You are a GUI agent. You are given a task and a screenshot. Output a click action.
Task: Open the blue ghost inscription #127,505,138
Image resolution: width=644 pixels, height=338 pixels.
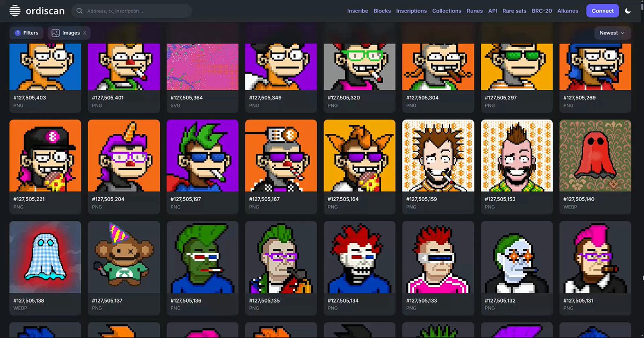(46, 257)
